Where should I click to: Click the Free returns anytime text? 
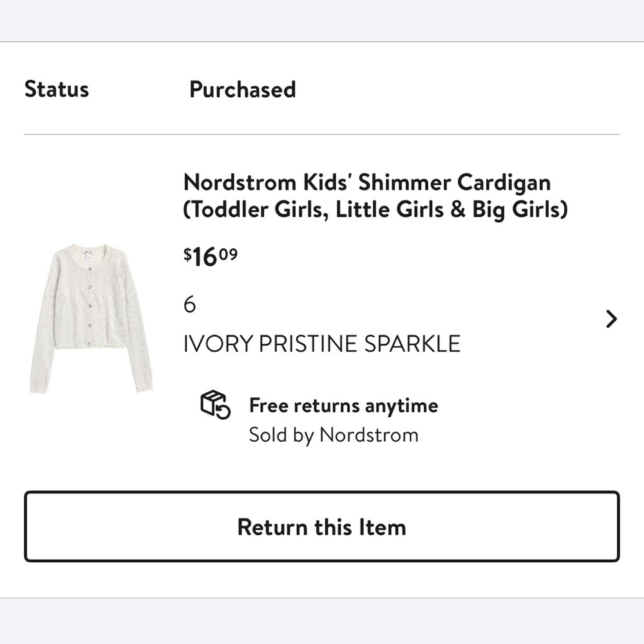coord(343,406)
